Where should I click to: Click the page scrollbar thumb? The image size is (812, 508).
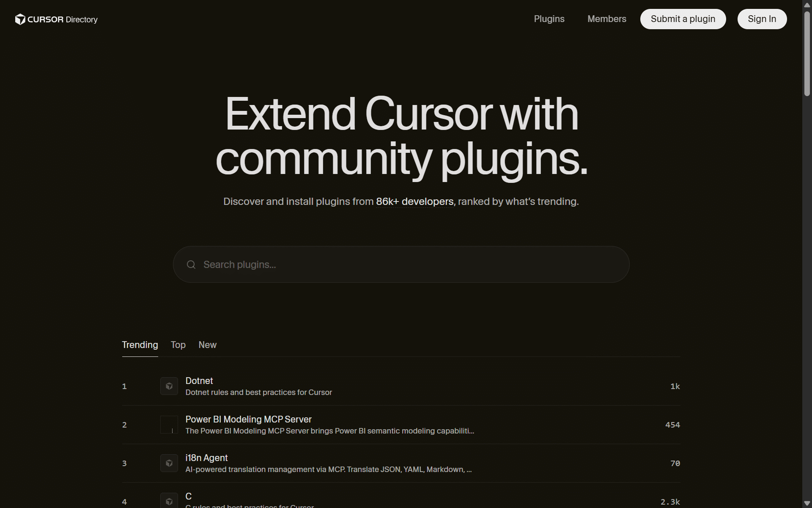pyautogui.click(x=807, y=54)
